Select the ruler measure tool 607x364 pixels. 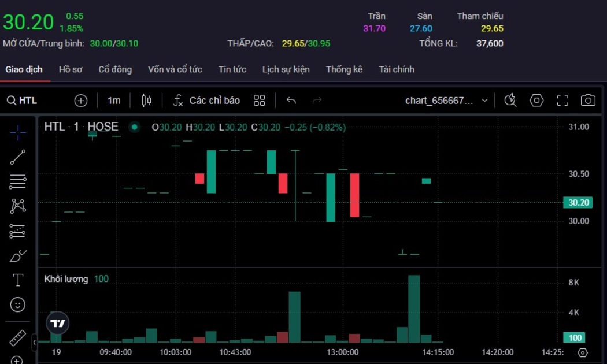click(18, 337)
